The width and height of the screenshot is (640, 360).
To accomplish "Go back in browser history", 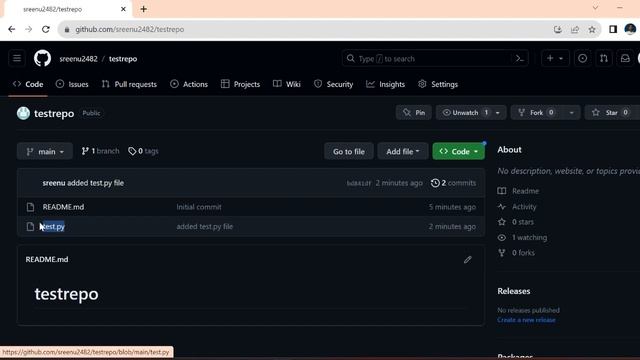I will pos(11,29).
